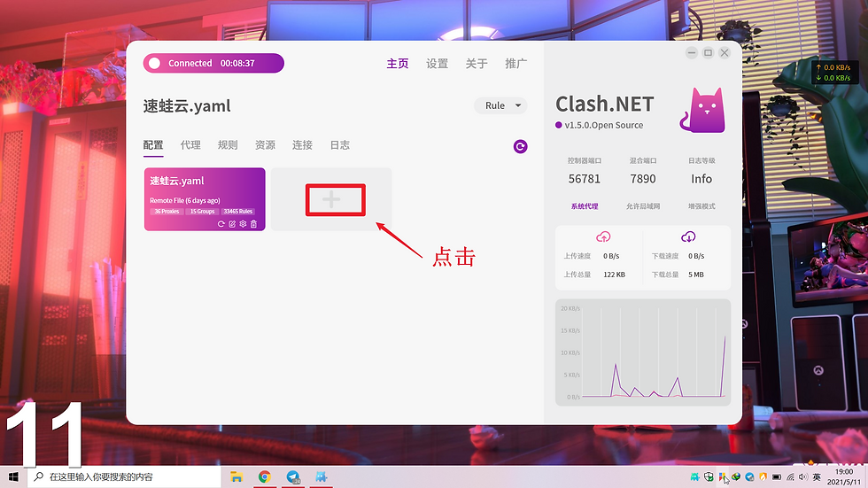Refresh the 速蛙云.yaml profile card
868x488 pixels.
(x=221, y=224)
